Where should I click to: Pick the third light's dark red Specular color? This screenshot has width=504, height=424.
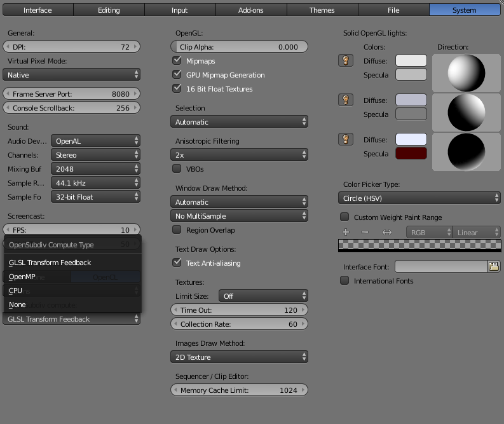pyautogui.click(x=411, y=154)
